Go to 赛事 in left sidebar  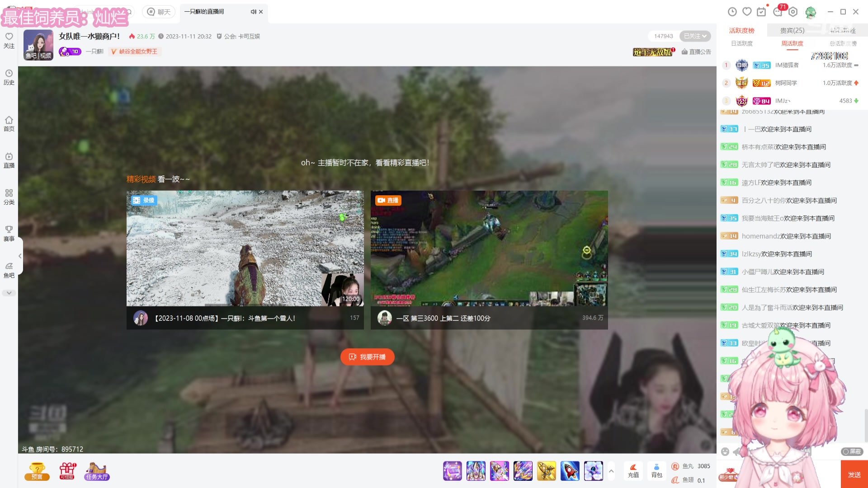click(x=9, y=233)
